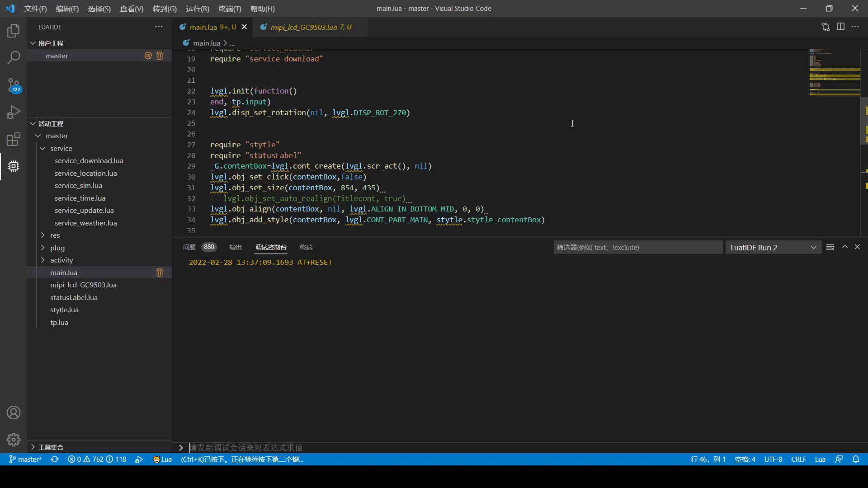Image resolution: width=868 pixels, height=488 pixels.
Task: Click the master* branch indicator
Action: [25, 459]
